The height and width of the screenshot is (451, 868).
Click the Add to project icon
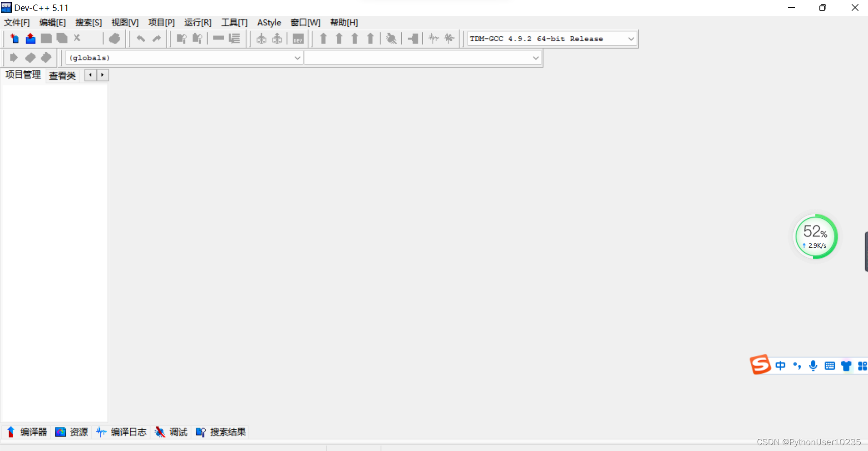[x=261, y=39]
